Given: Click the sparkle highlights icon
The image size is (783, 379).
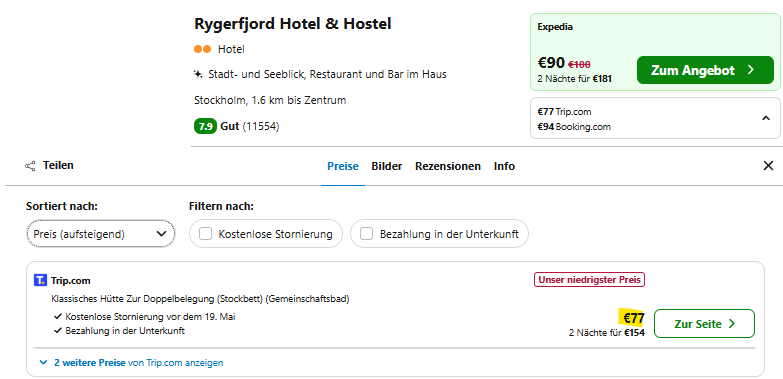Looking at the screenshot, I should tap(198, 74).
